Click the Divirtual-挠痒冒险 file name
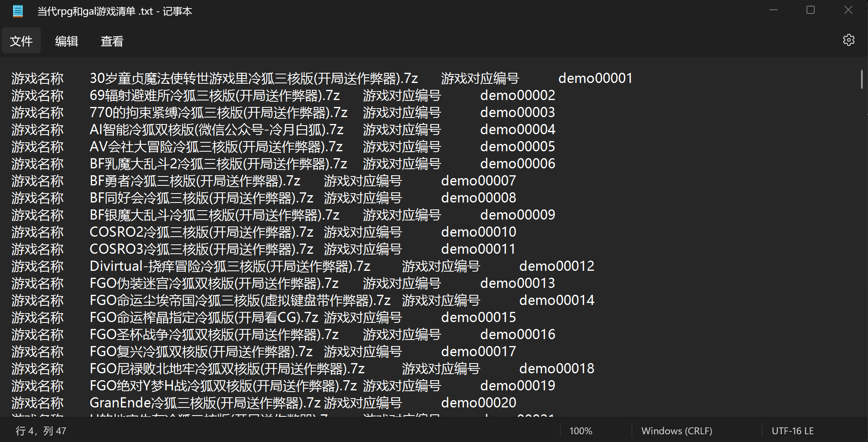The image size is (868, 442). tap(230, 266)
